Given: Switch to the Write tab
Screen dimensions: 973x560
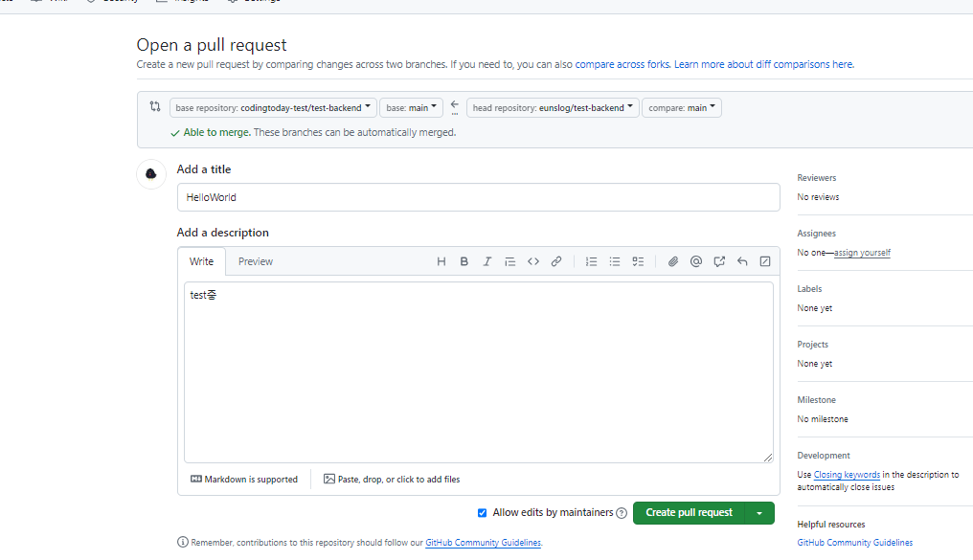Looking at the screenshot, I should [202, 261].
